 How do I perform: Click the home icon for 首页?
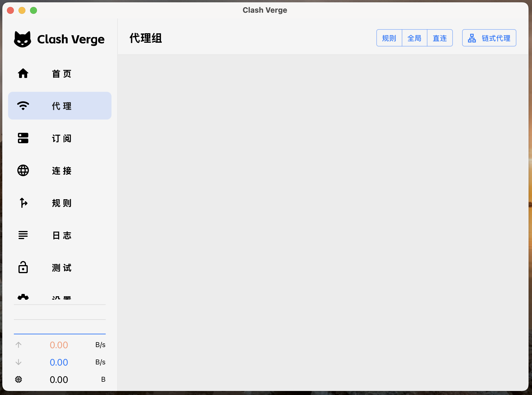click(x=23, y=73)
